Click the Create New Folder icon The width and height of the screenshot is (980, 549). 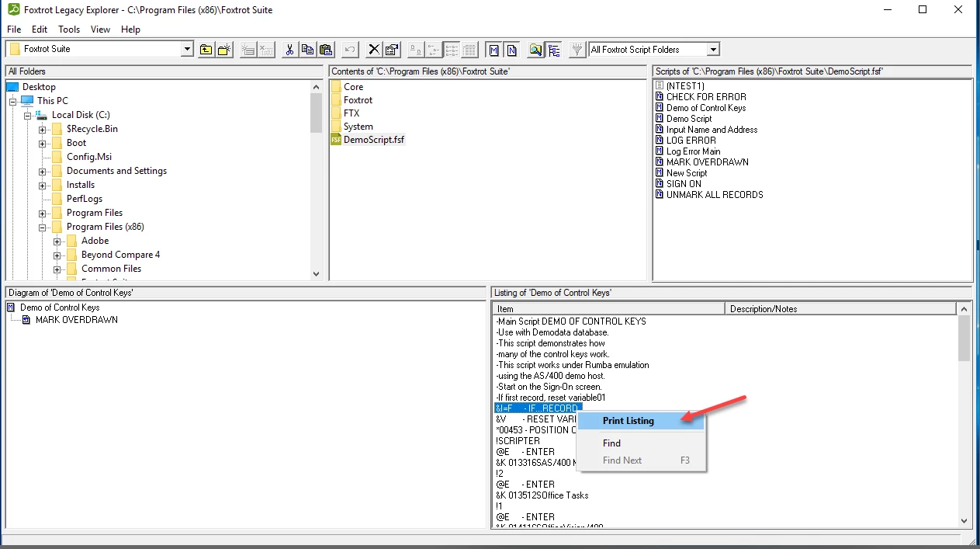point(224,50)
